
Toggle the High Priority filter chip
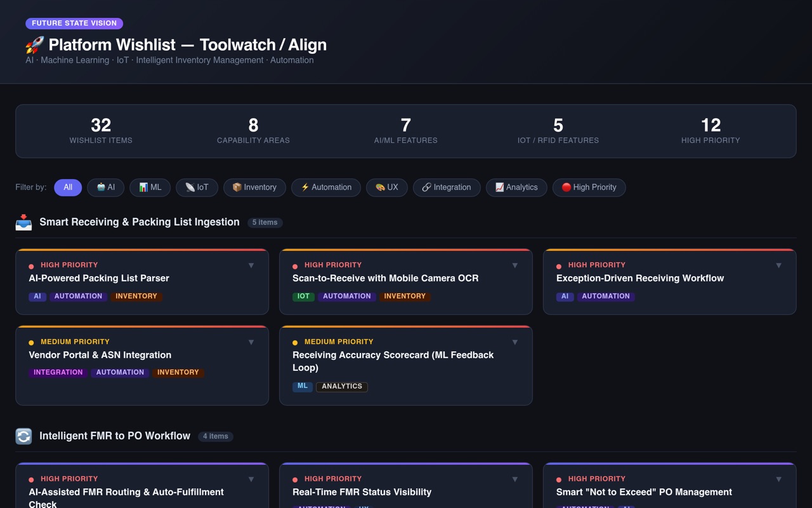point(589,187)
